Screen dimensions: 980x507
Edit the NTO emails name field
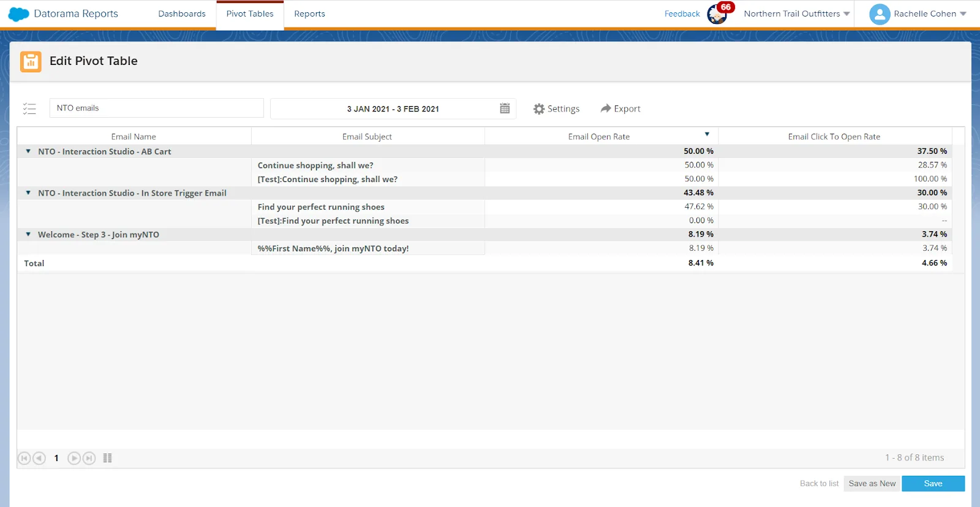(x=157, y=108)
